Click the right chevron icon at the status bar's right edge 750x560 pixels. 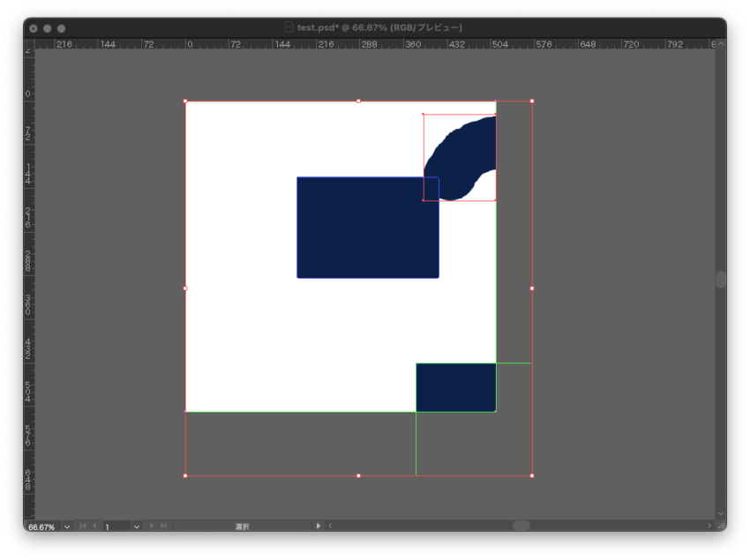(x=711, y=526)
